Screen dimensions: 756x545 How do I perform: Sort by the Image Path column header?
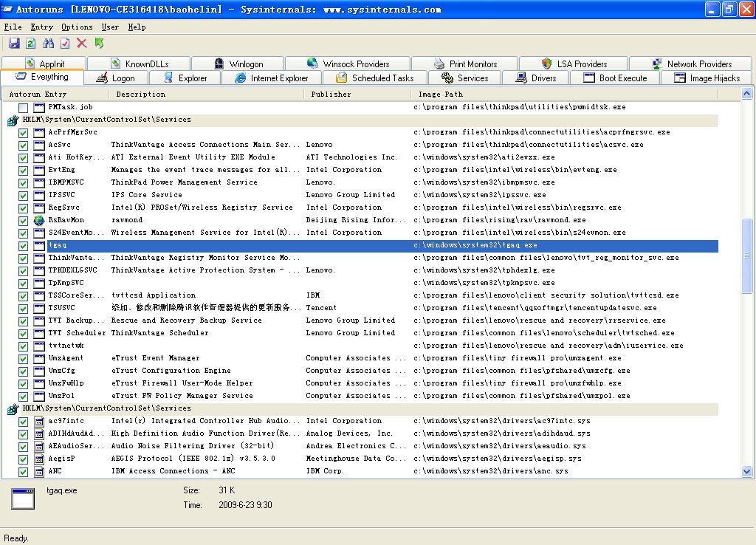[x=441, y=94]
